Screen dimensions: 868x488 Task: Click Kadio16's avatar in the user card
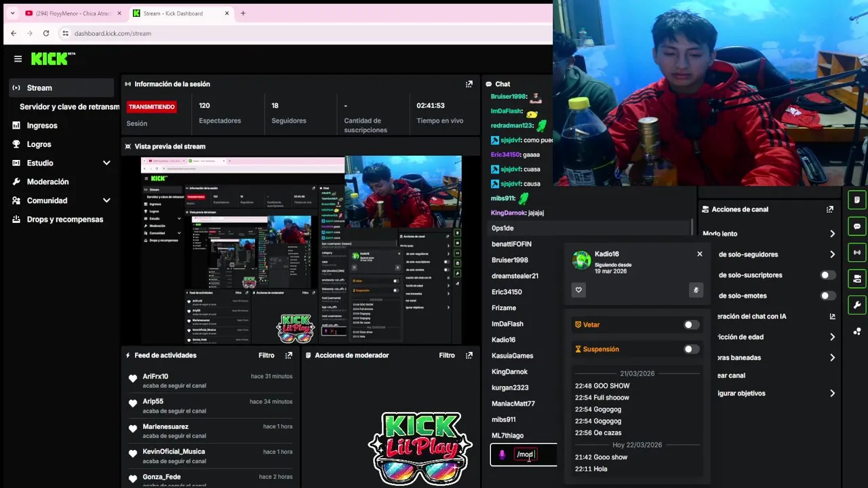tap(581, 260)
